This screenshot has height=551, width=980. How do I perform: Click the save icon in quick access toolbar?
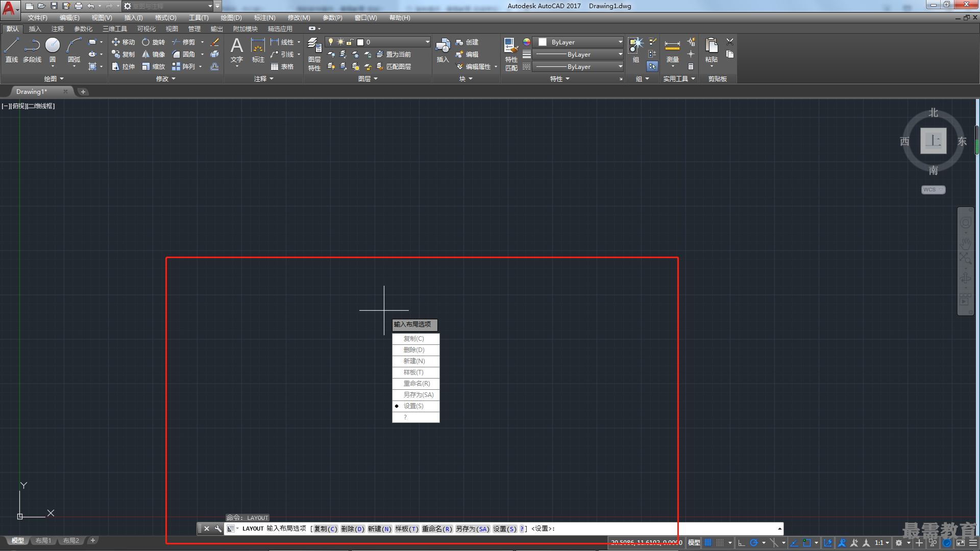[x=54, y=6]
